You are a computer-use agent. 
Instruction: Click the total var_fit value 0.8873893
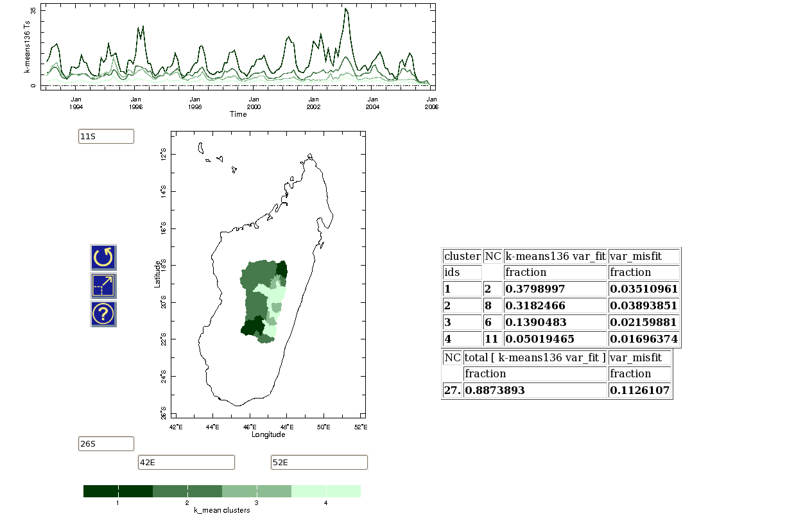pos(535,390)
